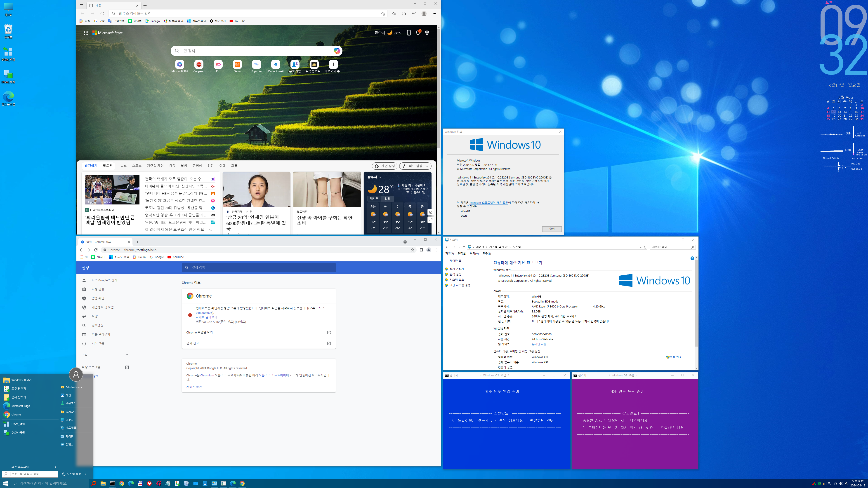Open the 피드 설정 dropdown

pyautogui.click(x=415, y=166)
